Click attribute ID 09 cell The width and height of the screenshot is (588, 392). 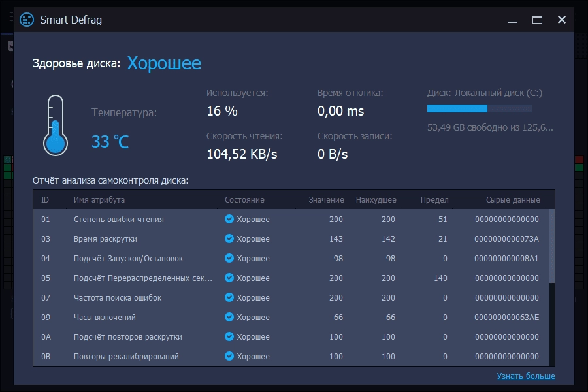pos(46,317)
